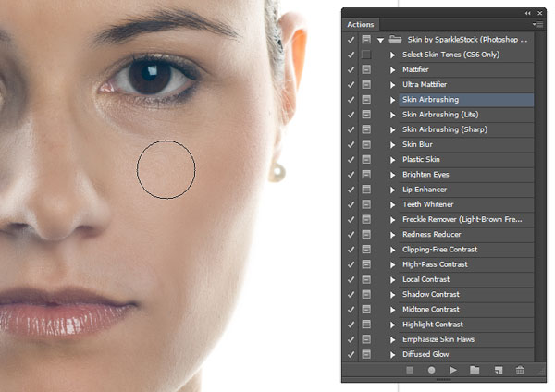
Task: Delete action trash icon
Action: [520, 370]
